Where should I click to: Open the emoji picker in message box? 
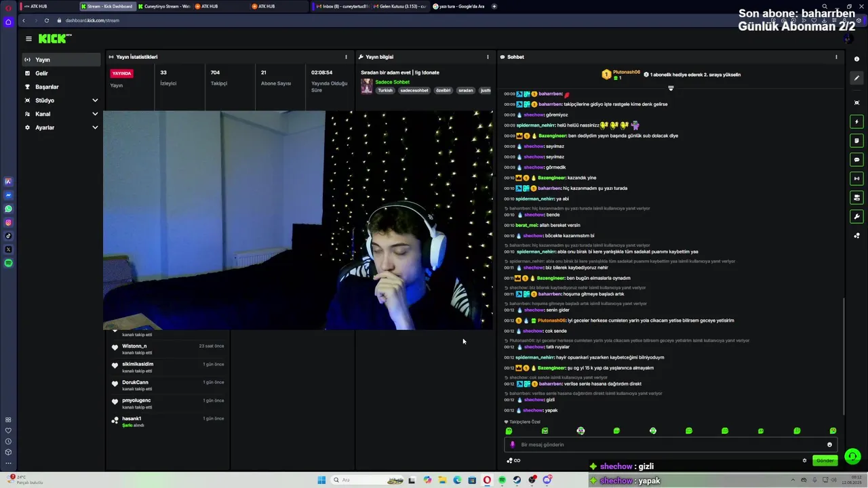(829, 445)
